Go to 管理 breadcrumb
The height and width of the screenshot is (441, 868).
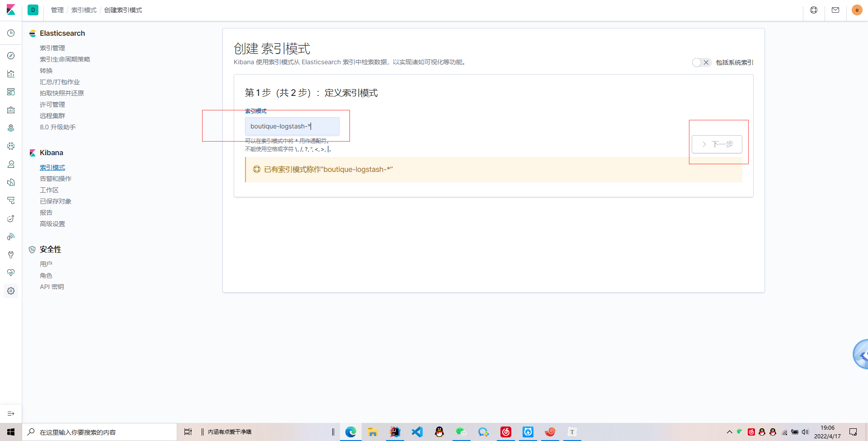pos(57,10)
